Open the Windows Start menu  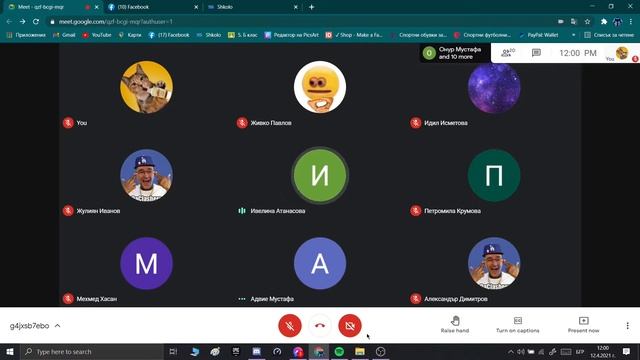tap(10, 351)
